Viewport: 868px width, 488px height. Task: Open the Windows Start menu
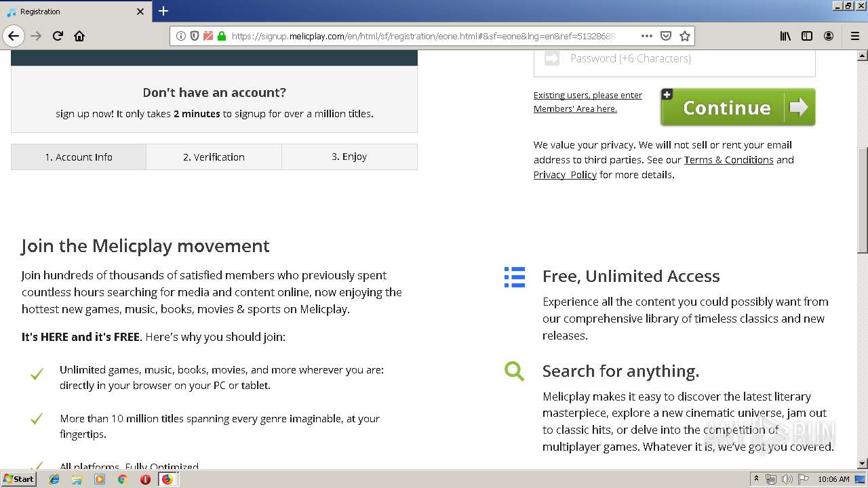pyautogui.click(x=19, y=479)
